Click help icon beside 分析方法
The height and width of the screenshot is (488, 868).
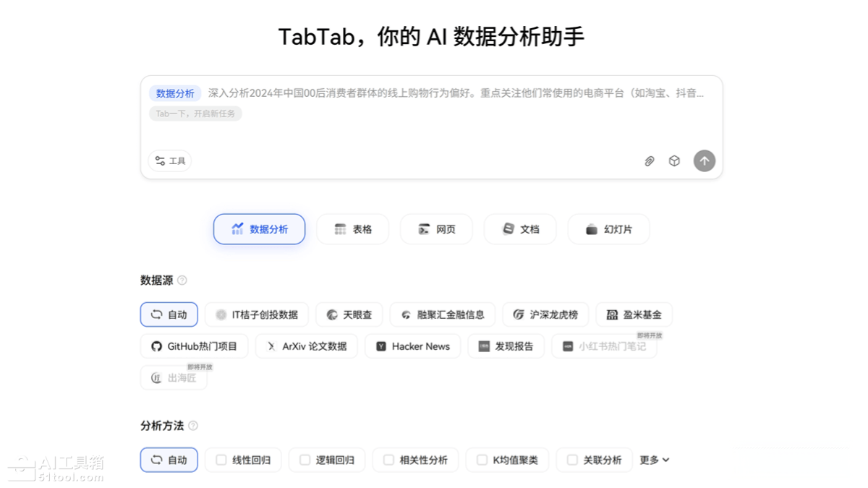tap(193, 426)
